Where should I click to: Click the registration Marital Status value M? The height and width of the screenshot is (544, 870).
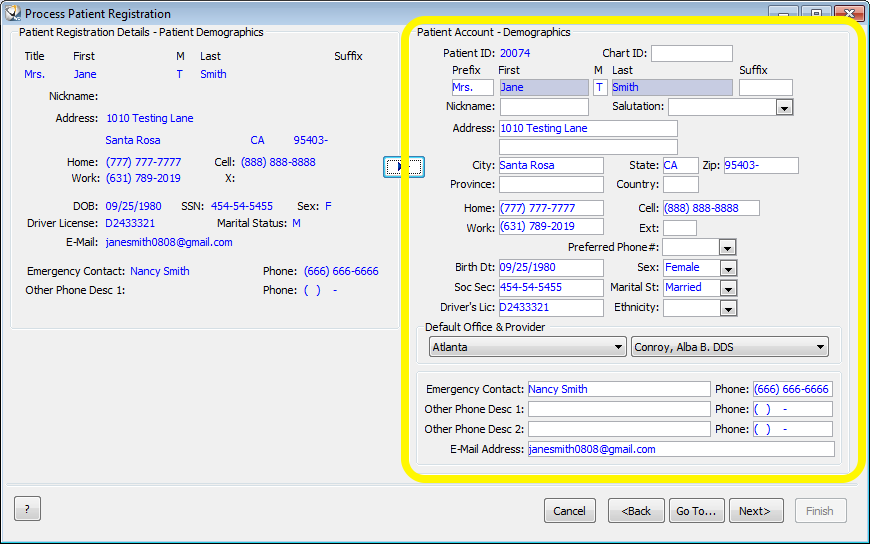(296, 223)
